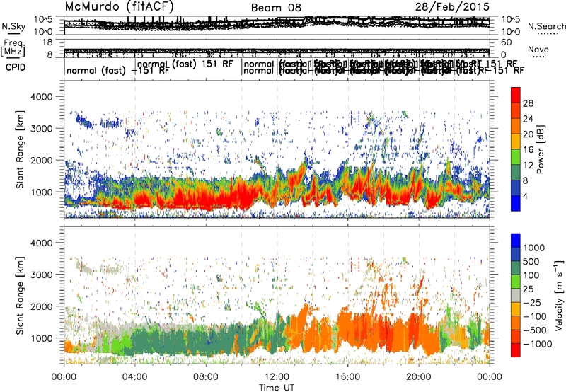
Task: Click the 24 tick on the power colorbar
Action: click(528, 119)
